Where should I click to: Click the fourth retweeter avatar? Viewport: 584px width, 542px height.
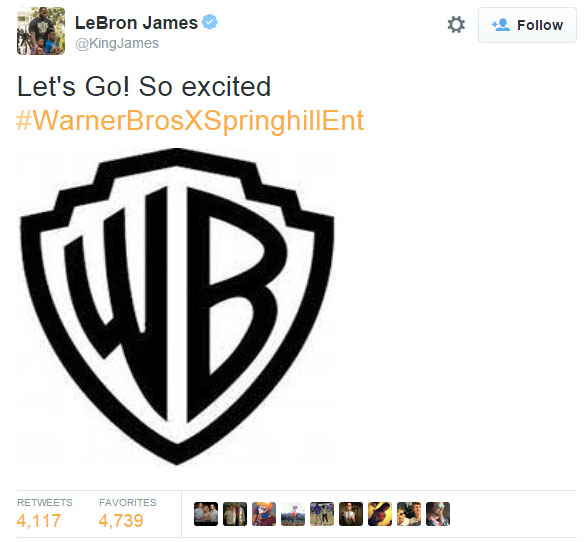[x=293, y=514]
